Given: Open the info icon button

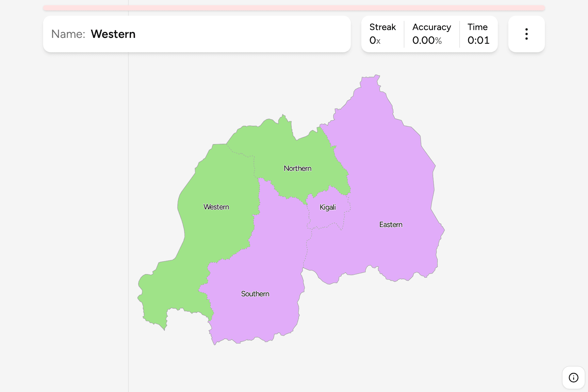Looking at the screenshot, I should (x=573, y=378).
